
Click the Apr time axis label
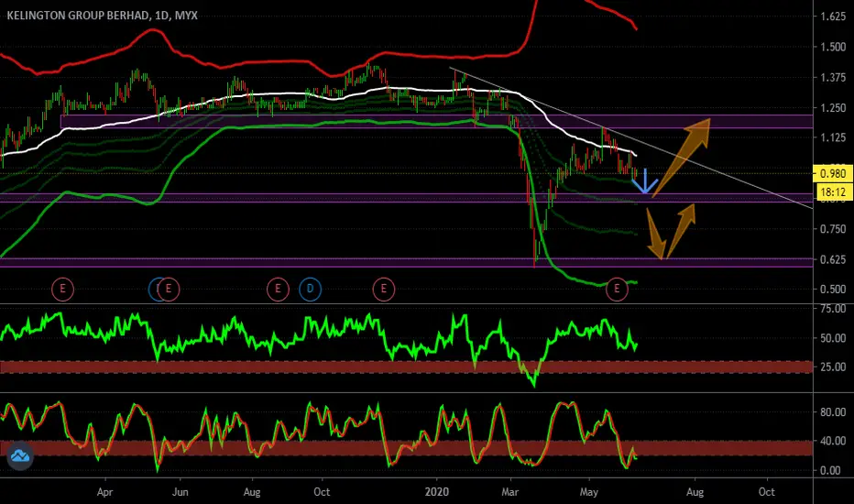pyautogui.click(x=104, y=492)
